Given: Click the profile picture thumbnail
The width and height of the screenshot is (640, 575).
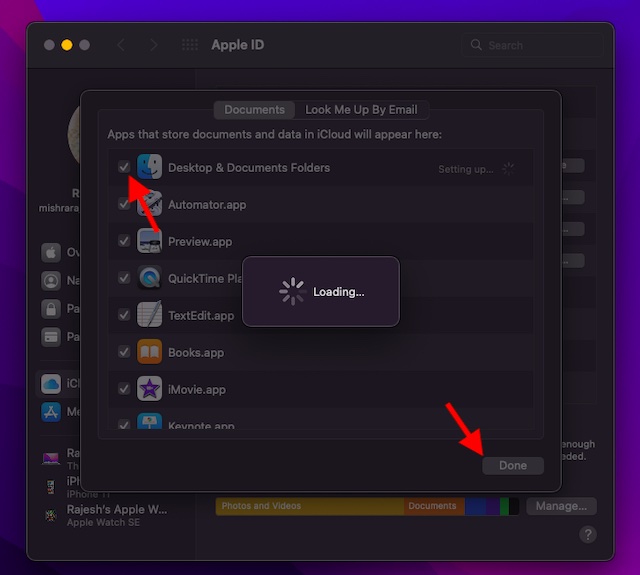Looking at the screenshot, I should click(x=74, y=135).
